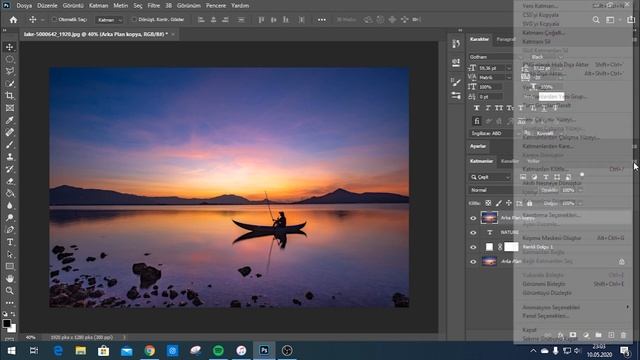This screenshot has width=640, height=360.
Task: Toggle lock image pixels brush icon
Action: (x=499, y=203)
